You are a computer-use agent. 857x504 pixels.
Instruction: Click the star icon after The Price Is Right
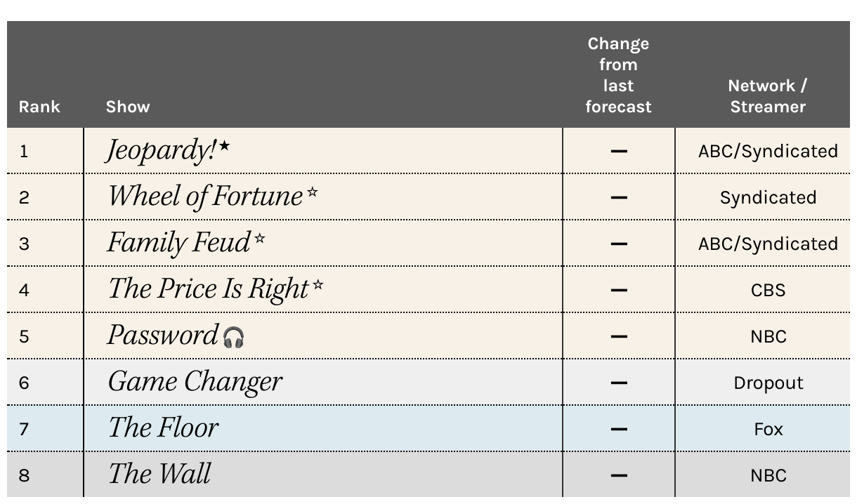pyautogui.click(x=318, y=284)
